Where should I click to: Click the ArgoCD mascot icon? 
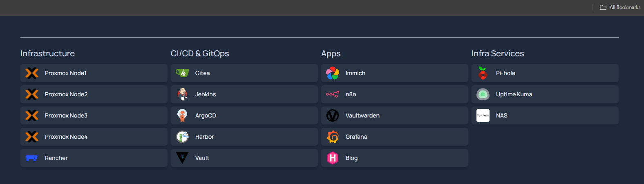pyautogui.click(x=182, y=115)
